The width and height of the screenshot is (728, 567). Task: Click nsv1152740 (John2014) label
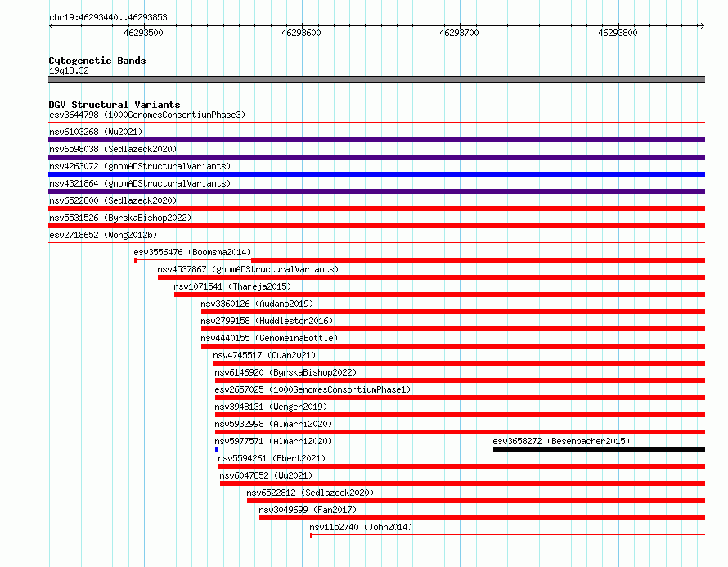tap(361, 527)
